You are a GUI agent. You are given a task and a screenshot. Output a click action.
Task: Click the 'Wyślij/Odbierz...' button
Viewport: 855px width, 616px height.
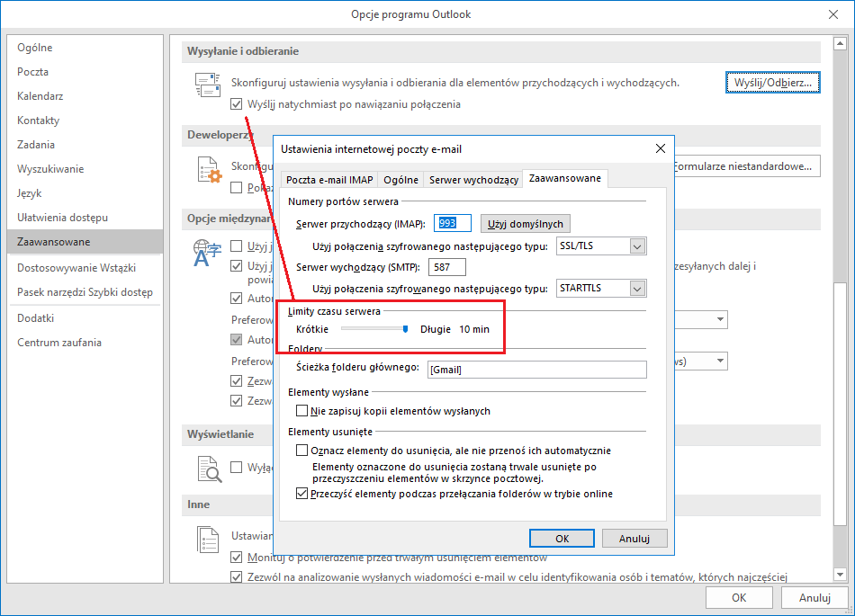coord(773,82)
